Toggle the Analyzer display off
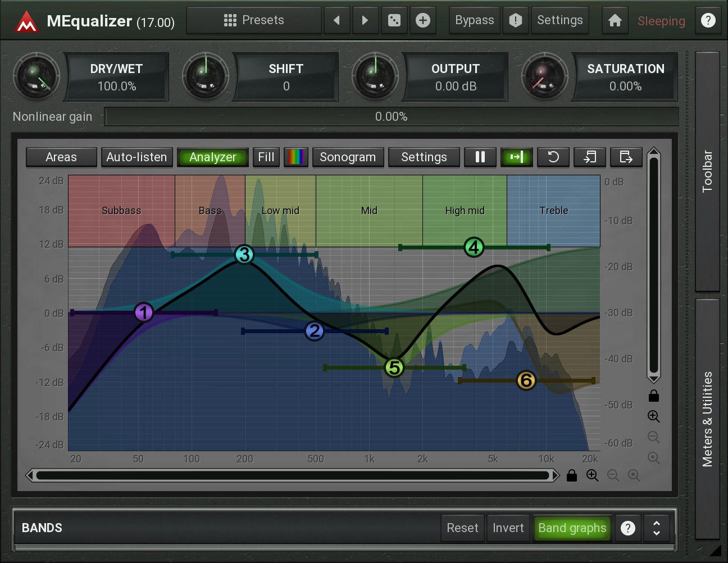Image resolution: width=728 pixels, height=563 pixels. coord(213,157)
